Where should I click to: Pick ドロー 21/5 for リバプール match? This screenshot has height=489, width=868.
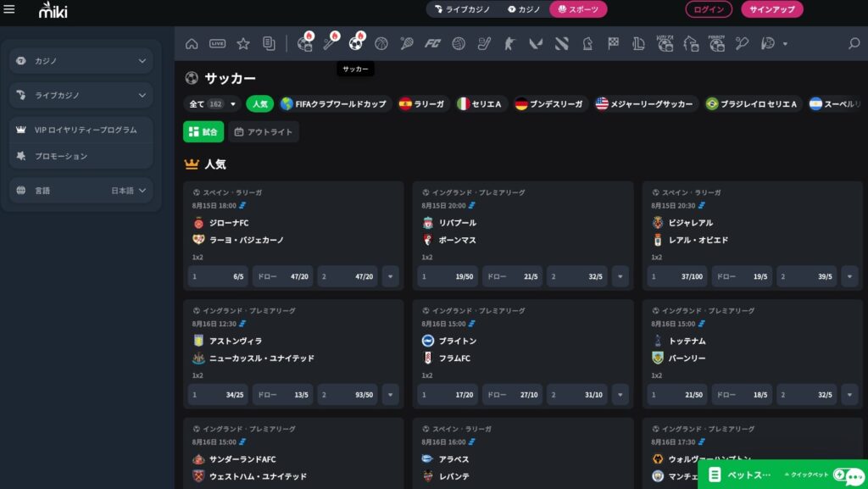pos(513,276)
